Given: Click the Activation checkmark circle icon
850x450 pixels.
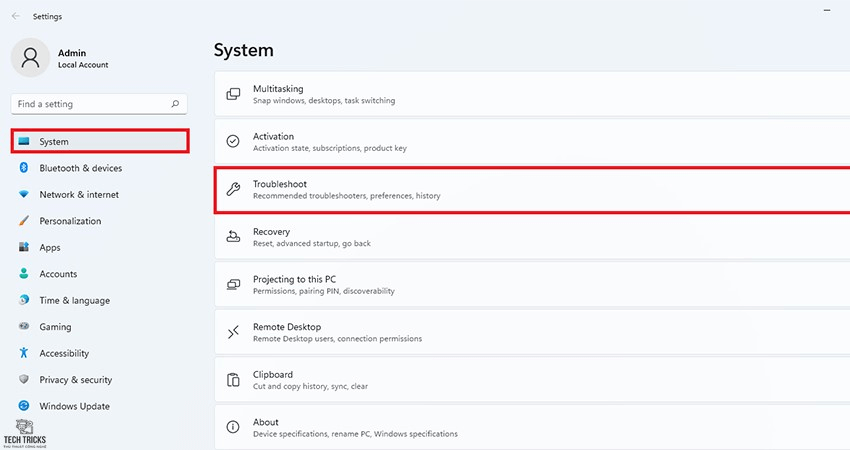Looking at the screenshot, I should tap(233, 142).
